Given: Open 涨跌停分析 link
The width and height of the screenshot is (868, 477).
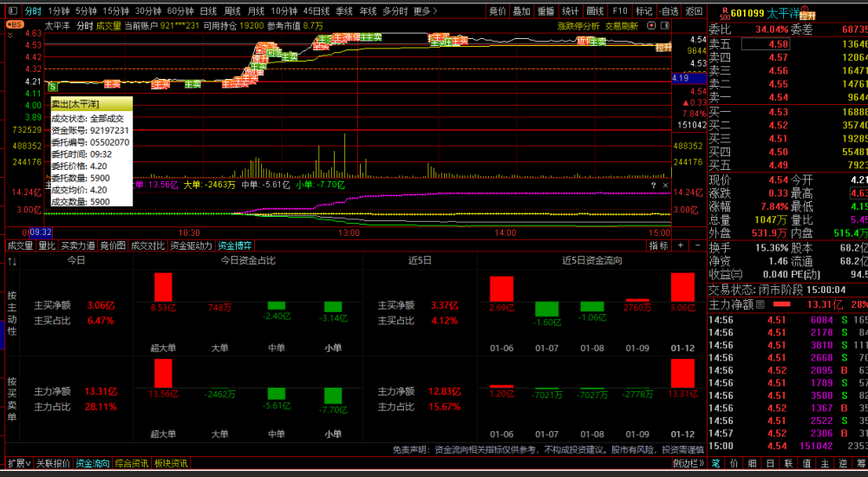Looking at the screenshot, I should coord(578,25).
